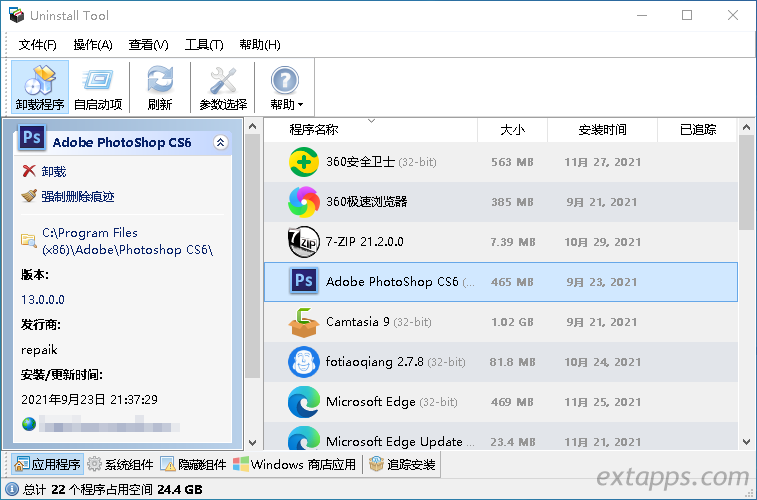Switch to the Windows 商店应用 tab
Image resolution: width=757 pixels, height=500 pixels.
[295, 465]
